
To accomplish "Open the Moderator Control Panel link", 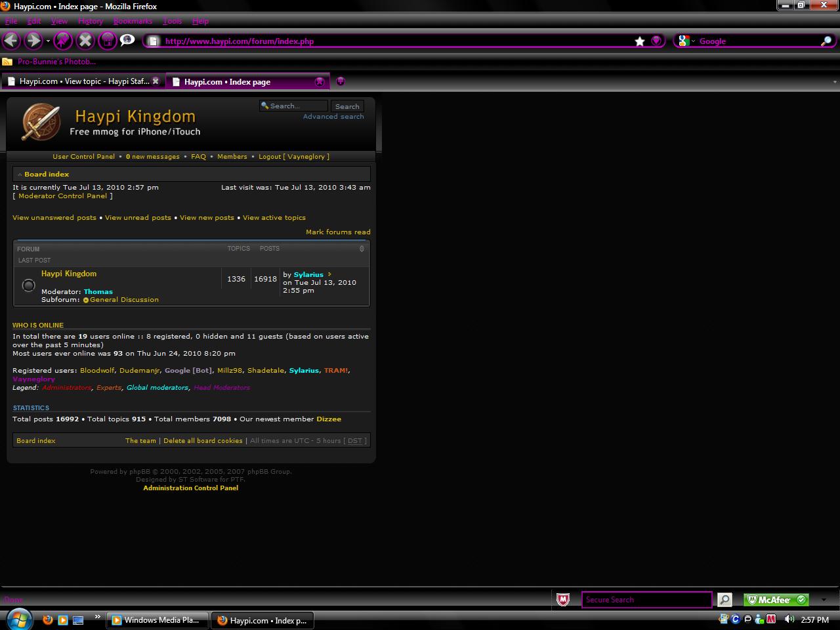I will click(62, 196).
